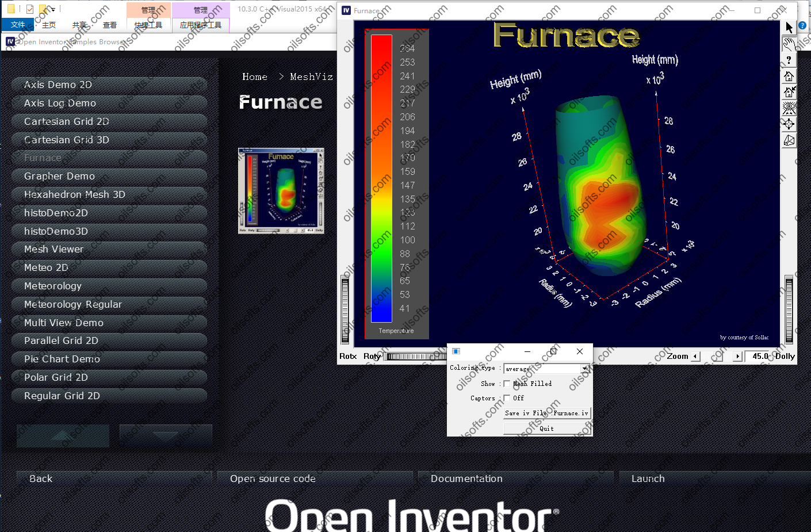Click the View All eye icon
Image resolution: width=811 pixels, height=532 pixels.
[x=789, y=108]
